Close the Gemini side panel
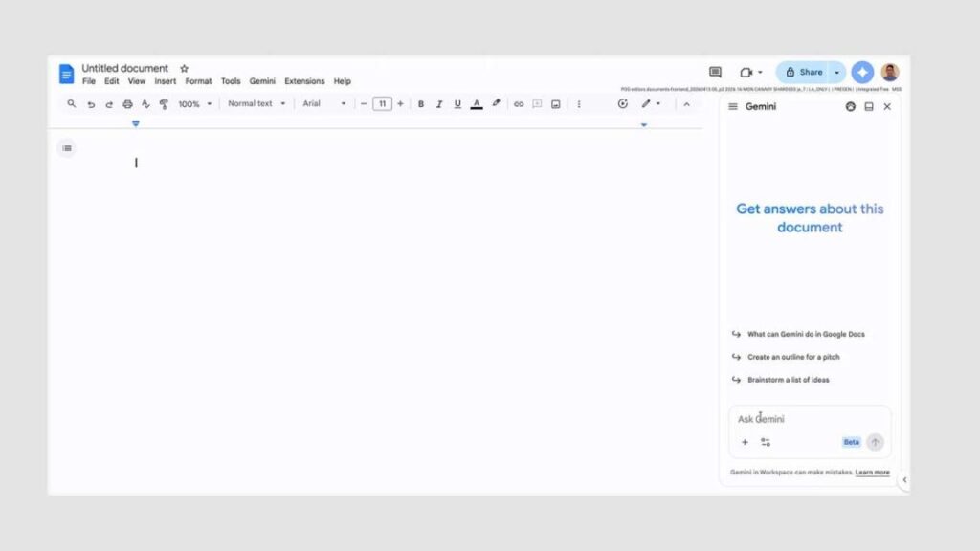 point(887,107)
